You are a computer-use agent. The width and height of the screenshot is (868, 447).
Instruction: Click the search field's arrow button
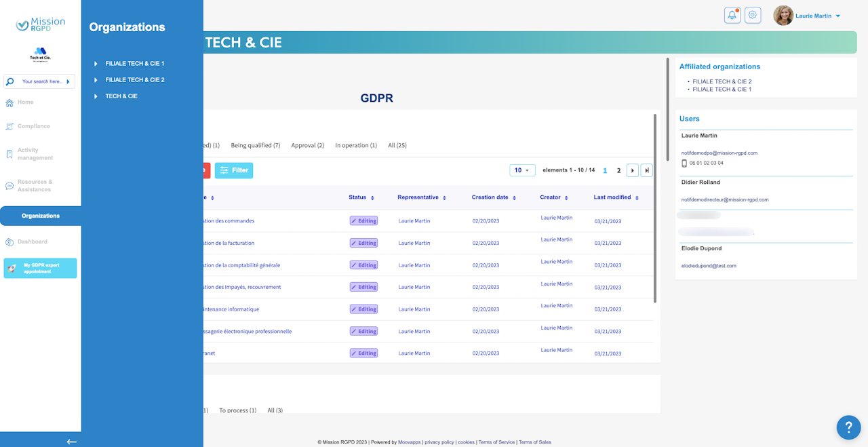point(68,81)
